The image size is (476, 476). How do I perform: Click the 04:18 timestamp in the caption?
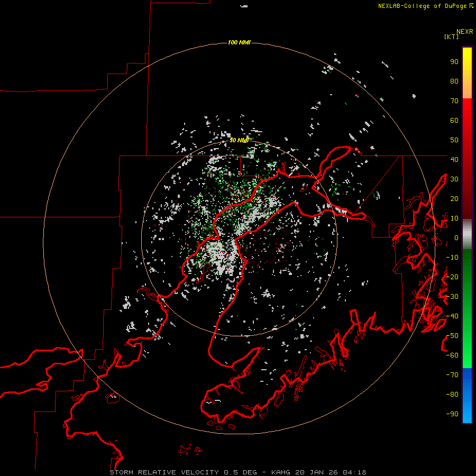click(x=354, y=472)
